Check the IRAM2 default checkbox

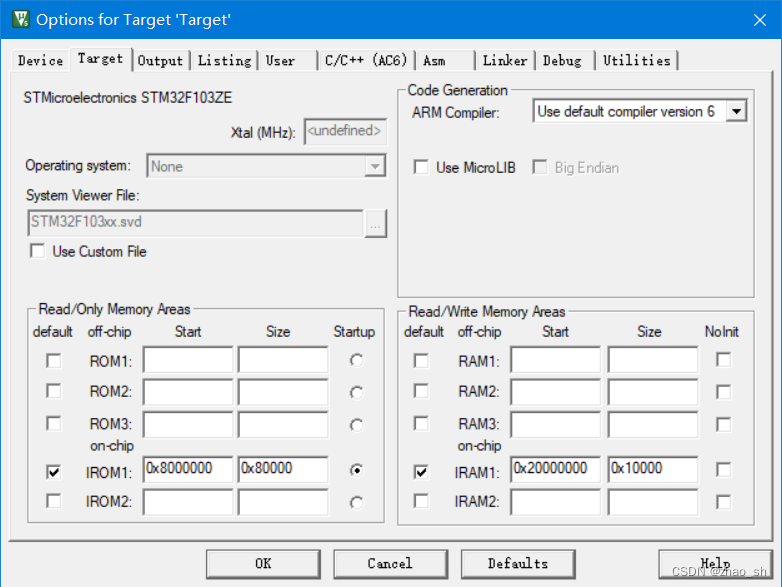coord(421,501)
